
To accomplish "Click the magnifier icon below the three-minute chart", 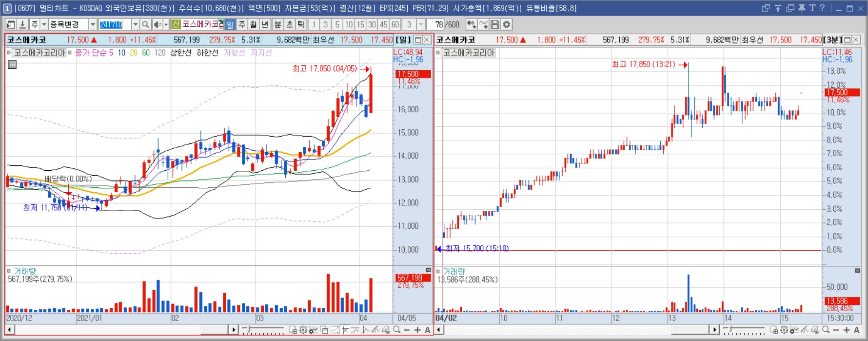I will (826, 330).
